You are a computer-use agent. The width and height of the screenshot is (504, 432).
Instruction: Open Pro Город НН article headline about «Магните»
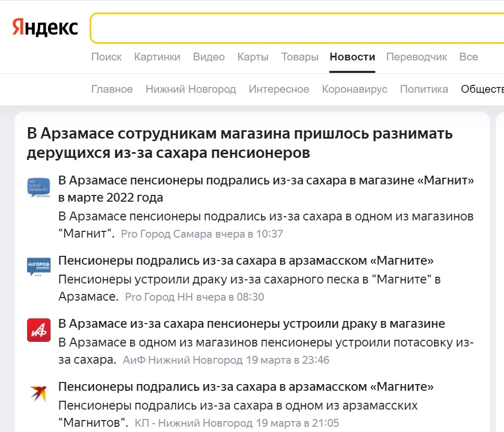pyautogui.click(x=246, y=261)
